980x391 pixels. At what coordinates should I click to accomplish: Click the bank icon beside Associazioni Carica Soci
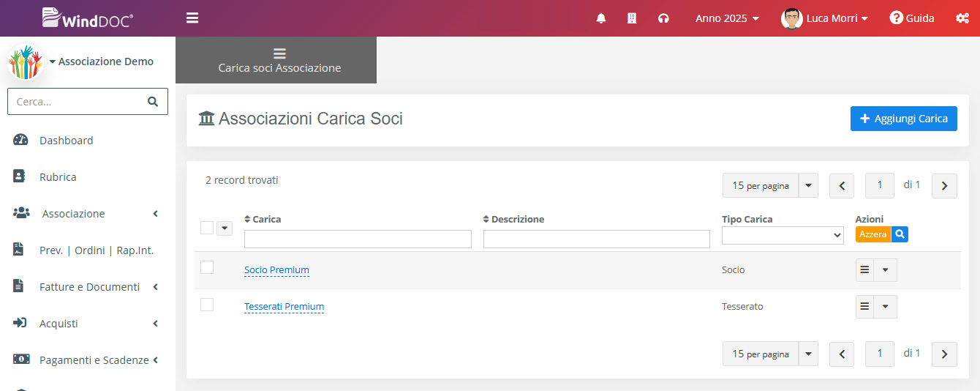(206, 118)
